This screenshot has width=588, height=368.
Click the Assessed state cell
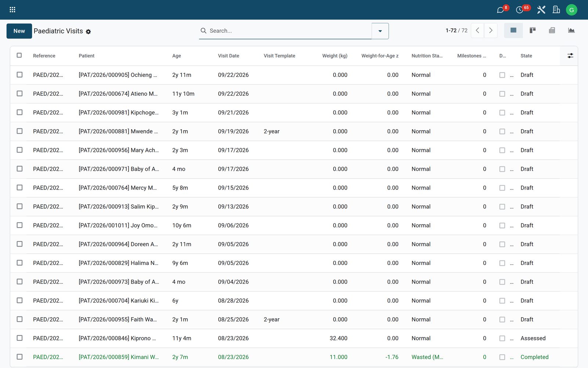533,338
